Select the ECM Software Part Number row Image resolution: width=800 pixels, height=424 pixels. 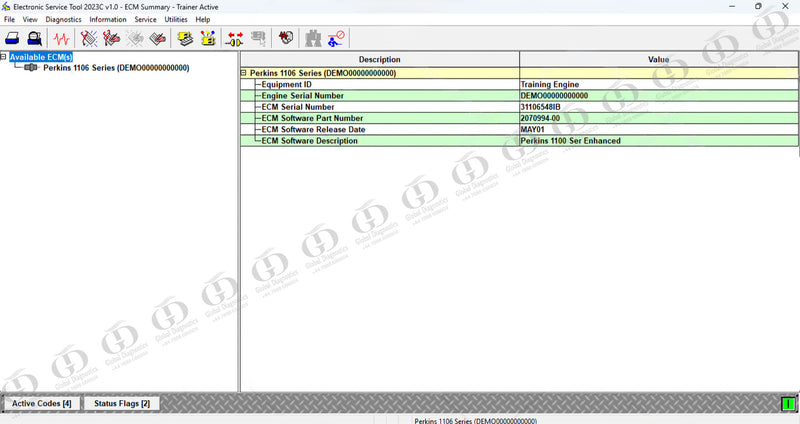point(519,118)
